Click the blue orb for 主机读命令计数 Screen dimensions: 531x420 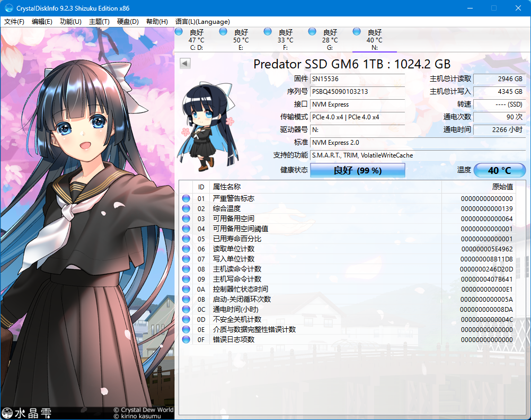(186, 269)
